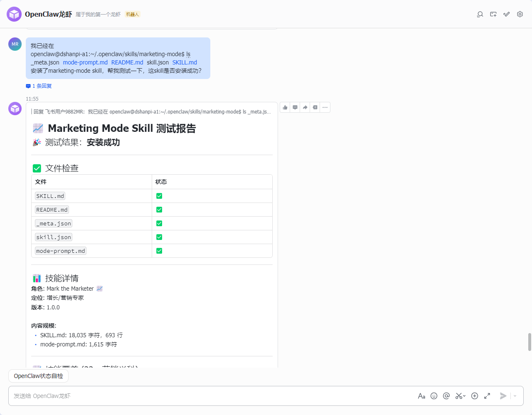The image size is (532, 415).
Task: Open chat settings gear icon
Action: pos(520,14)
